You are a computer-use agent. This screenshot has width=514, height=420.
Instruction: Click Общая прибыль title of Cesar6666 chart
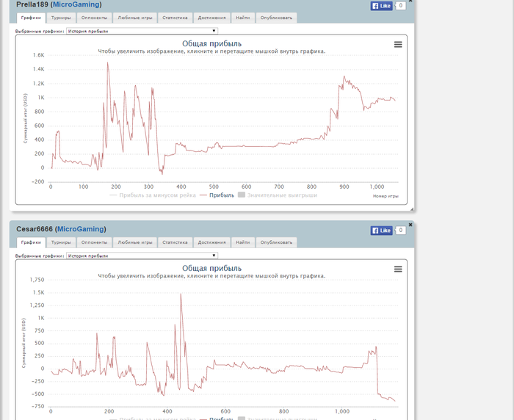(211, 268)
